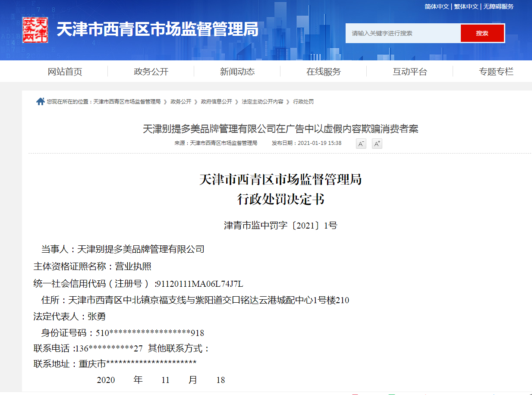
Task: Click 法定主动公开内容 breadcrumb link
Action: pyautogui.click(x=262, y=102)
